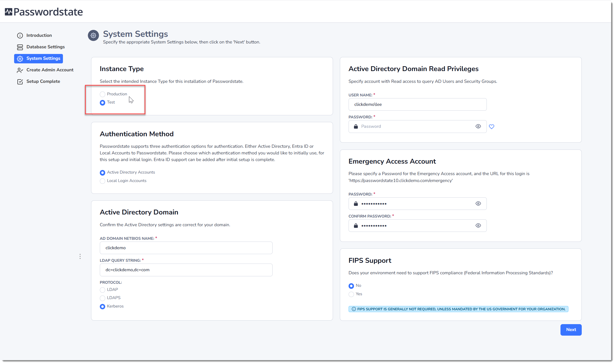Viewport: 615px width, 364px height.
Task: Click lock icon in Emergency Password field
Action: 356,203
